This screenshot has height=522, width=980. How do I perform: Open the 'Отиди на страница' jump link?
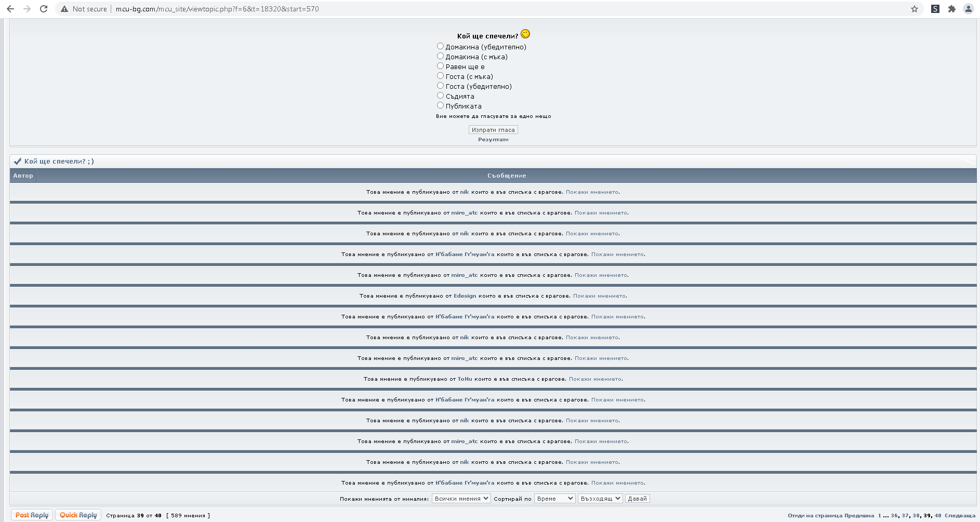coord(815,516)
